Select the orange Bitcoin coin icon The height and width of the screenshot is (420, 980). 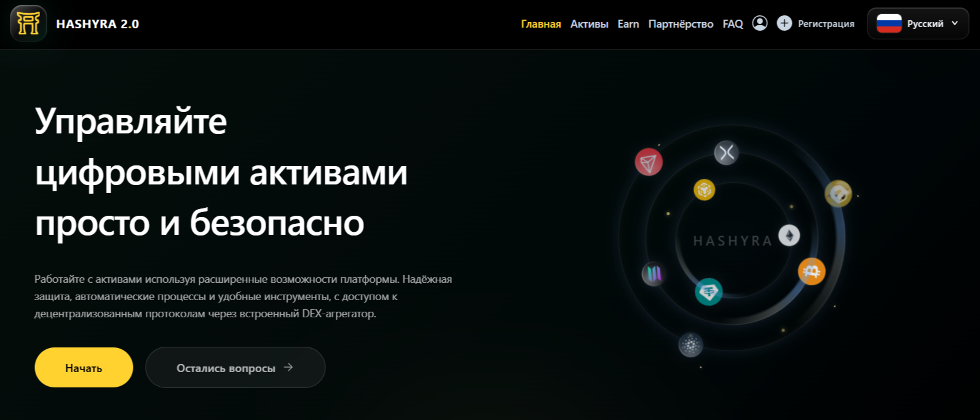[x=812, y=271]
